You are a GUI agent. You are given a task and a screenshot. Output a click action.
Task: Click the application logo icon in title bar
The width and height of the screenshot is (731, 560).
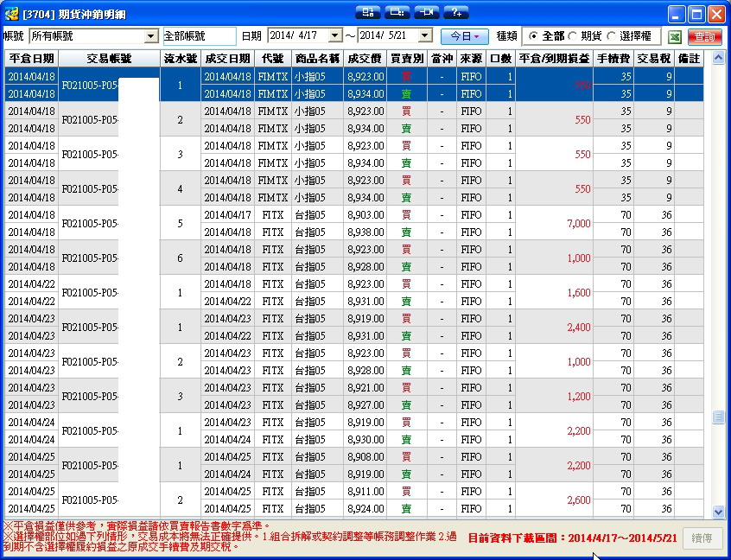11,14
